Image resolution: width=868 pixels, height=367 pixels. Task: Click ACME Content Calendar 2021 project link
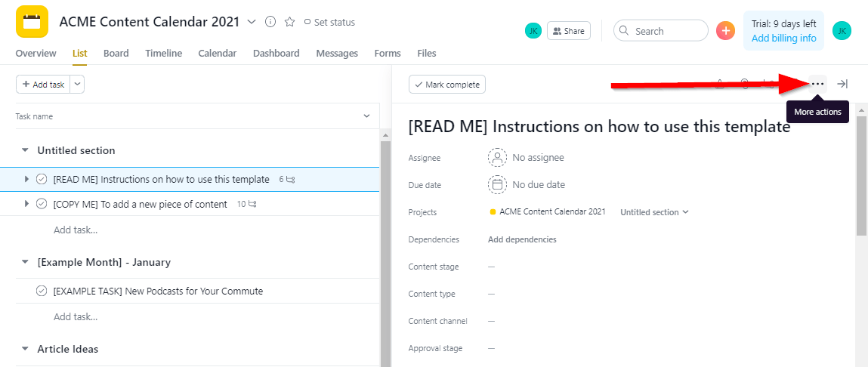pos(552,211)
